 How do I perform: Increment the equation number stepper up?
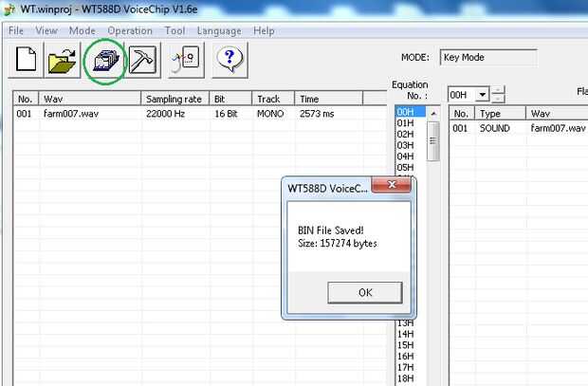pyautogui.click(x=498, y=90)
